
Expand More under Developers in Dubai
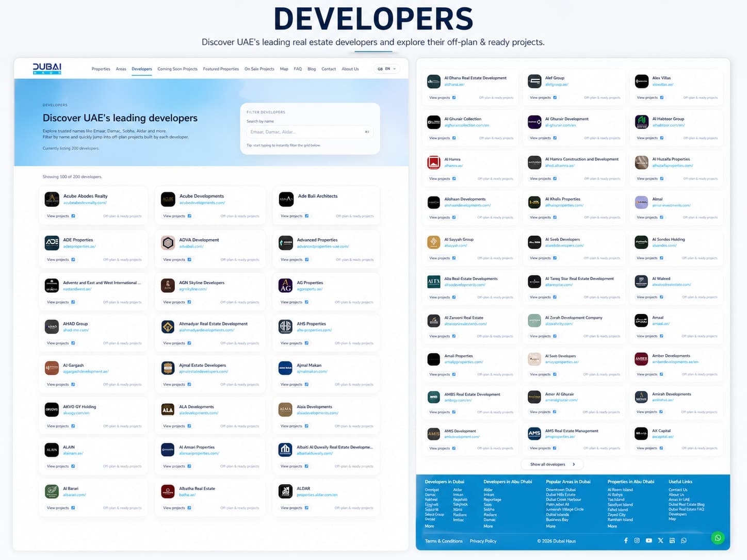(x=429, y=526)
